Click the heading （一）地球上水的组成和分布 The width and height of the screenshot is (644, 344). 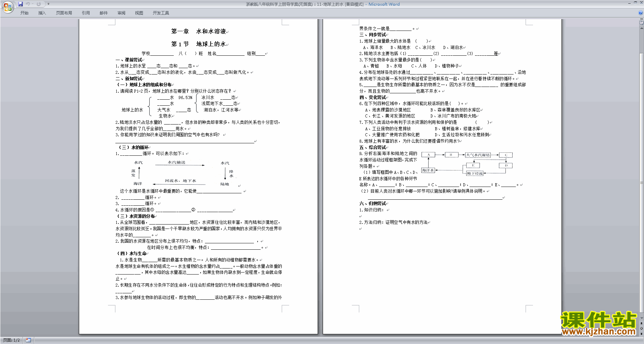point(144,85)
